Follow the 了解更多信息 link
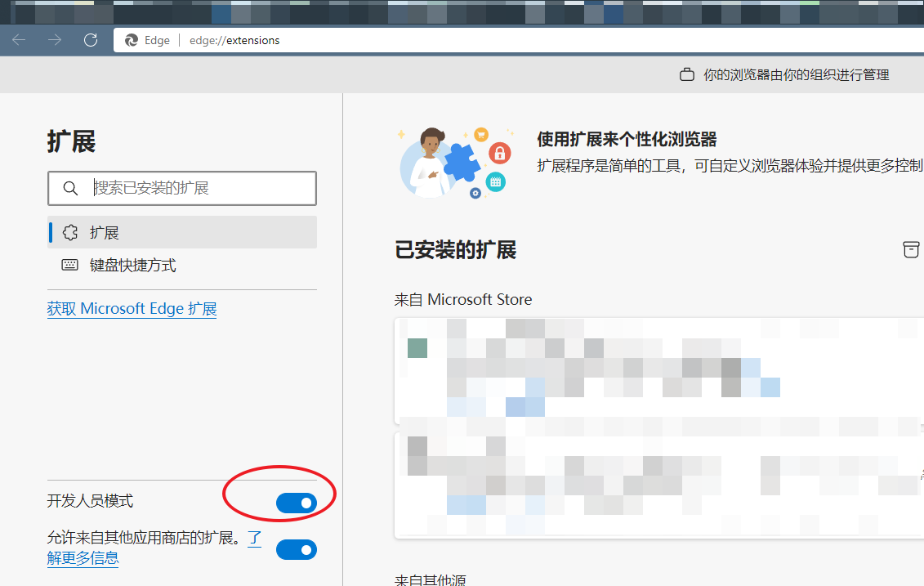The image size is (924, 586). click(x=83, y=559)
